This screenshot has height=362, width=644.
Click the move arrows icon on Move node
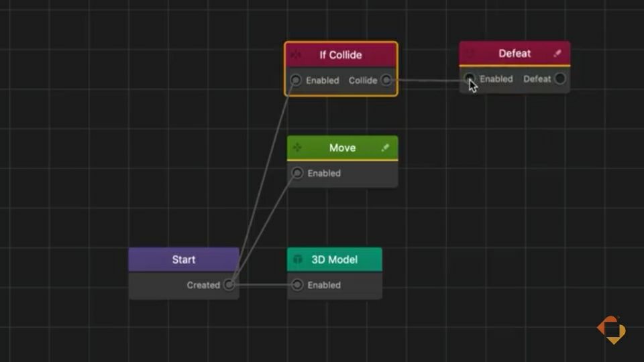(297, 147)
